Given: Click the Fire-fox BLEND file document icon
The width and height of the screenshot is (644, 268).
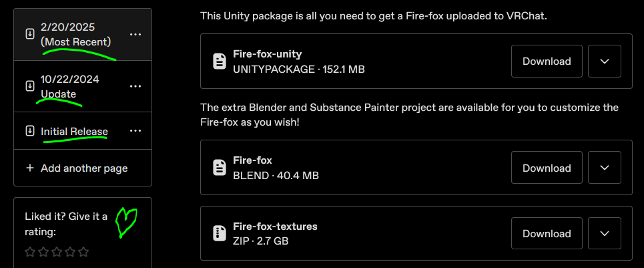Looking at the screenshot, I should [x=219, y=168].
